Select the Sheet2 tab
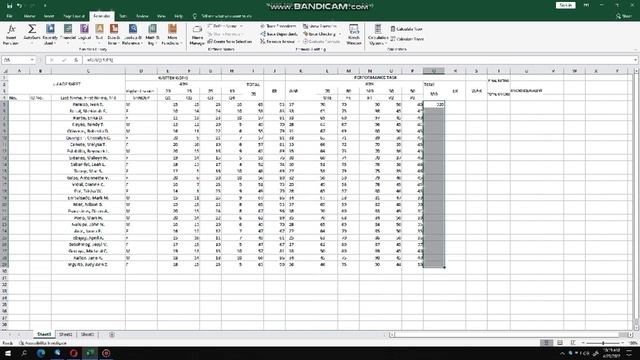This screenshot has height=360, width=640. (x=65, y=334)
